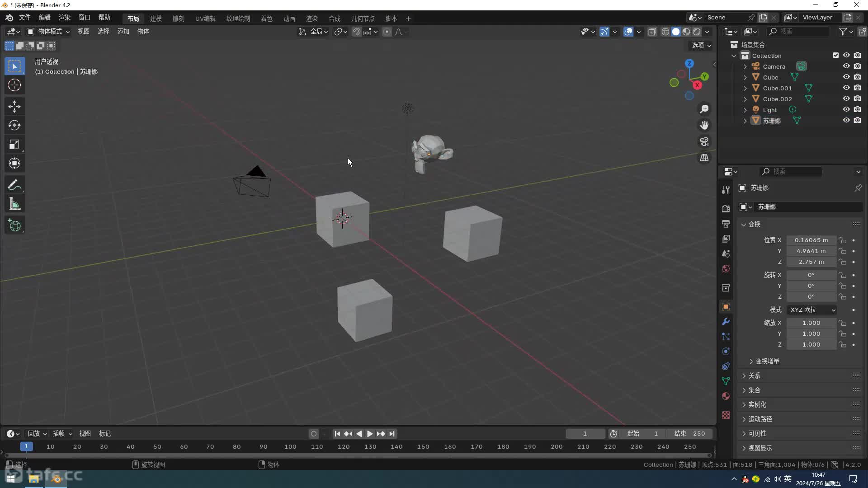Open the Physics properties tab
Image resolution: width=868 pixels, height=488 pixels.
point(726,352)
